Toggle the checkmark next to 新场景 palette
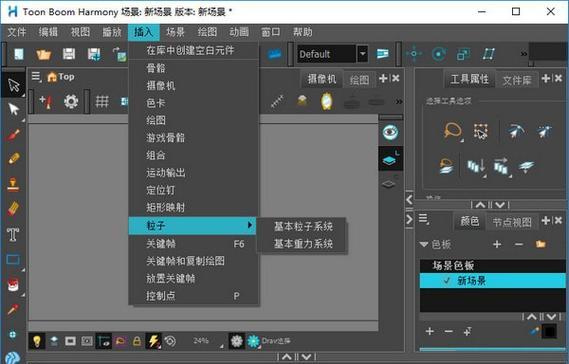This screenshot has width=569, height=364. [x=447, y=280]
